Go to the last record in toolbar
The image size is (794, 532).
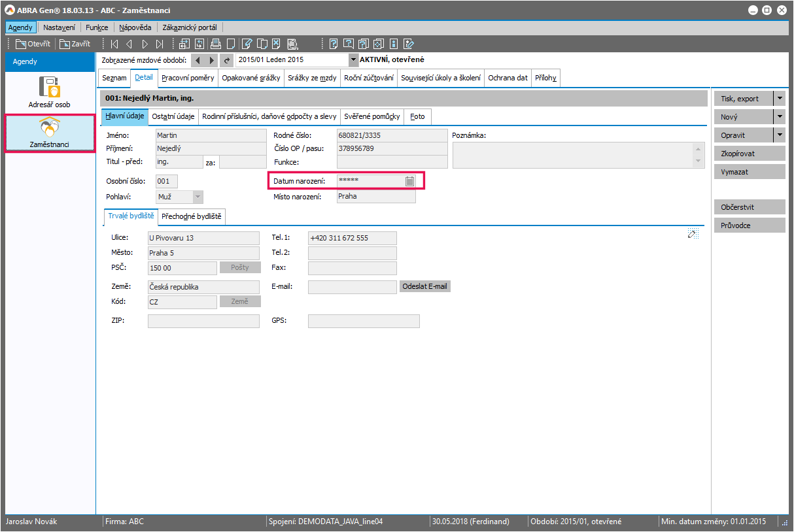160,44
